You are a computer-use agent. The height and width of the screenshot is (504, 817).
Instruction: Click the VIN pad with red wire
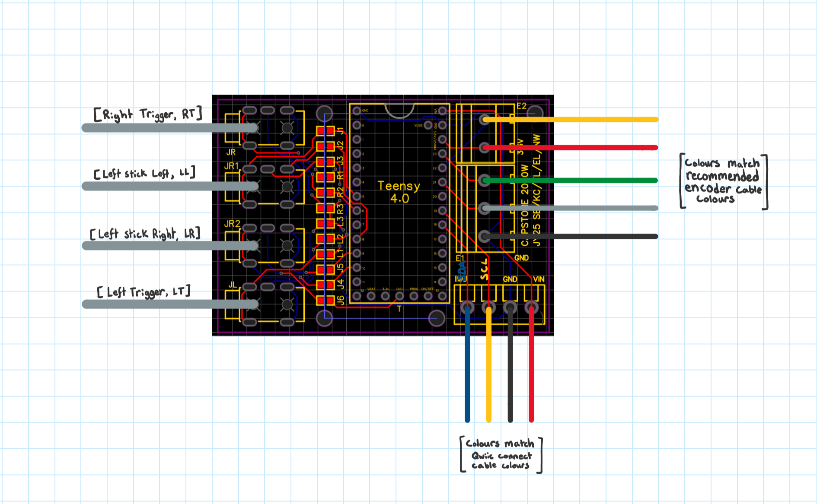pos(531,307)
